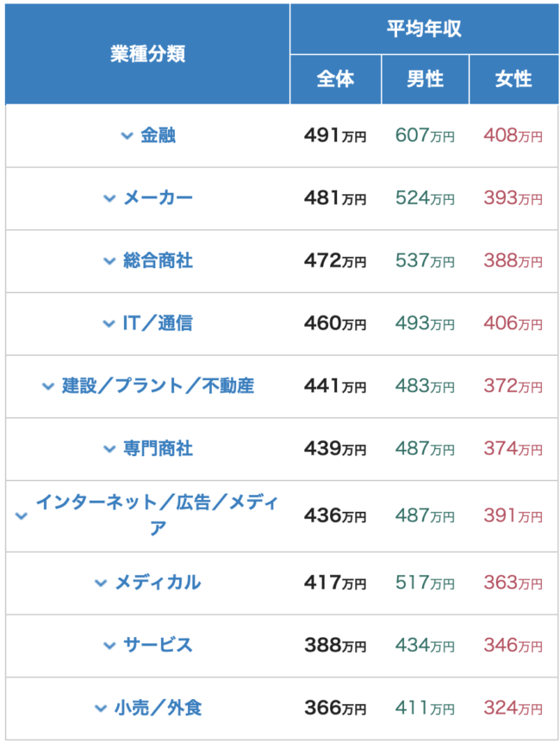The width and height of the screenshot is (560, 743).
Task: Click chevron beside 建設/プラント/不動産
Action: coord(48,386)
